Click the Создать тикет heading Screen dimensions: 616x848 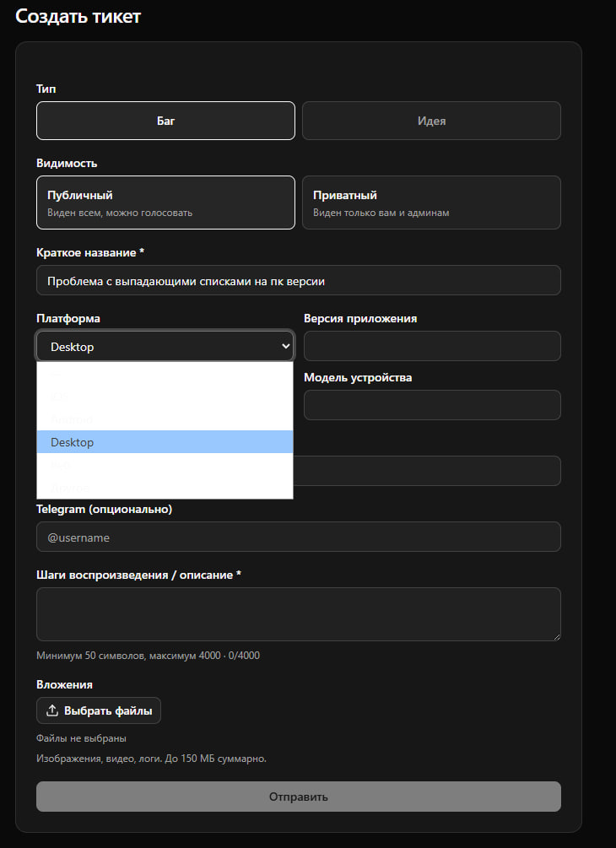(78, 16)
